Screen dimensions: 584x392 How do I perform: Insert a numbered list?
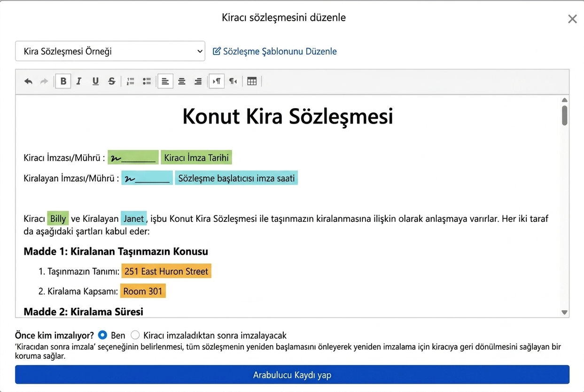click(x=131, y=81)
